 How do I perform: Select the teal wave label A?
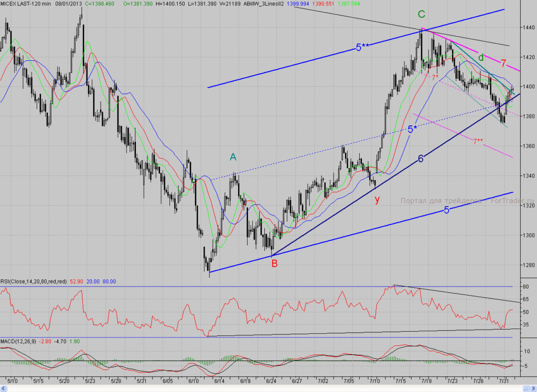233,157
